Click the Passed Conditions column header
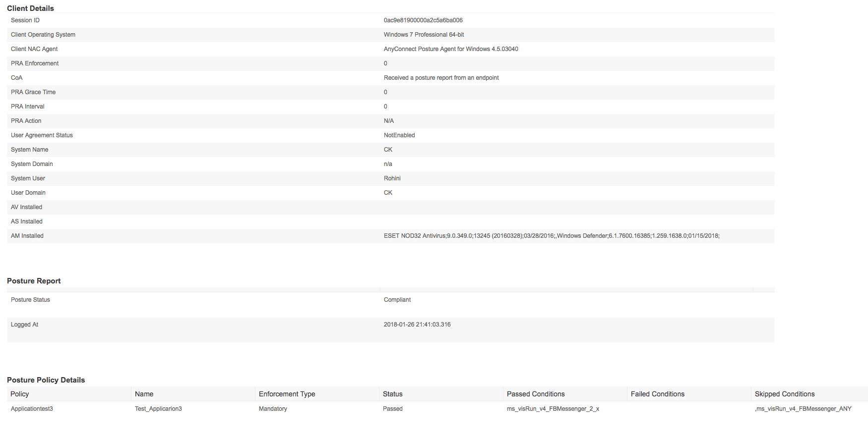This screenshot has width=868, height=441. pos(536,394)
